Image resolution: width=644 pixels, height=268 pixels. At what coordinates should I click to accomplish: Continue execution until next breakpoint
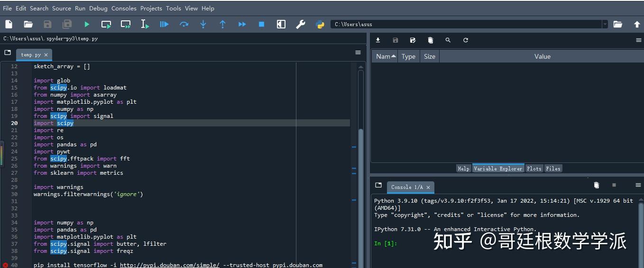tap(242, 24)
